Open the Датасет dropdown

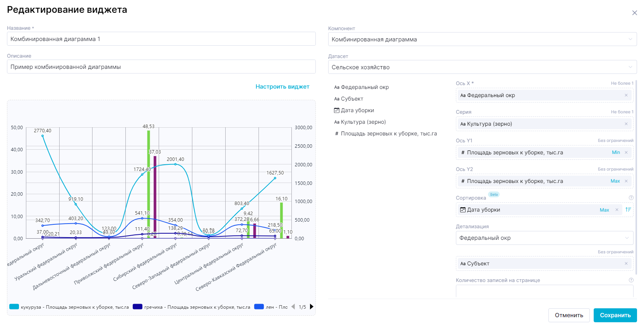click(x=482, y=67)
